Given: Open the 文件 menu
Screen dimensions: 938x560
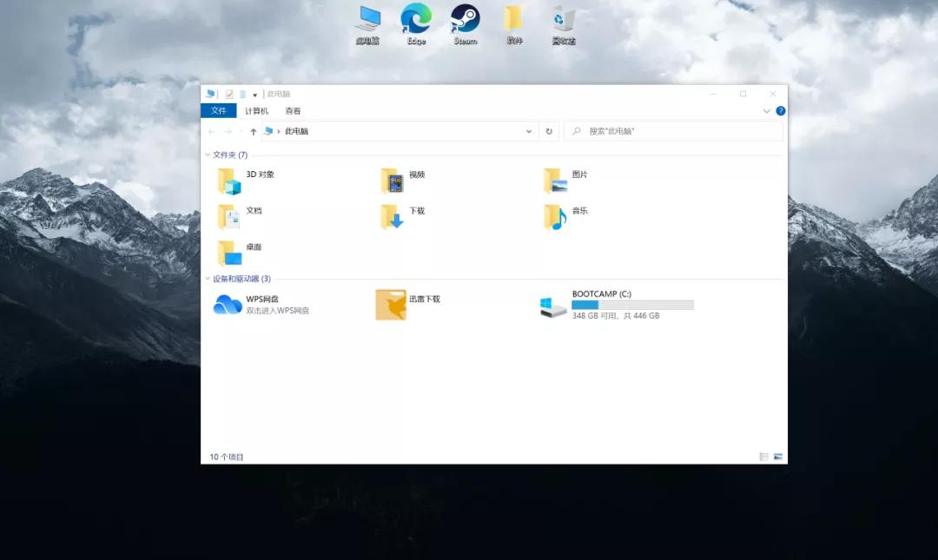Looking at the screenshot, I should (218, 110).
